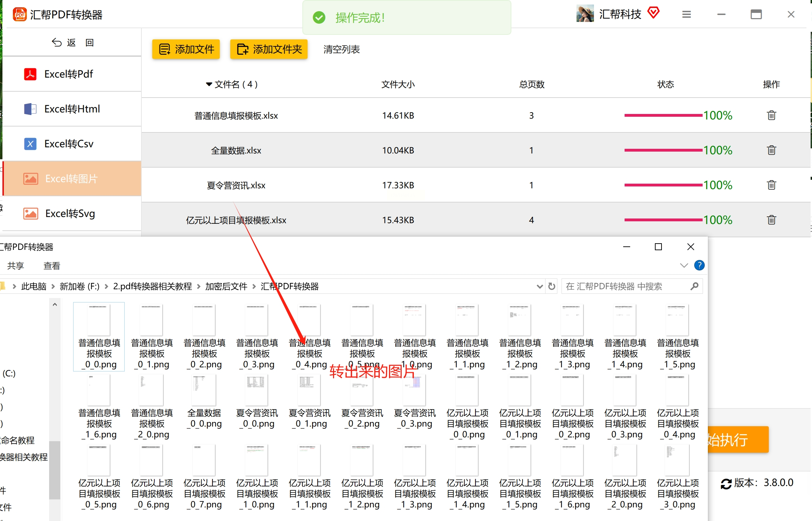Click progress bar of 亿元以上项目填报模板.xlsx
812x521 pixels.
pos(663,220)
